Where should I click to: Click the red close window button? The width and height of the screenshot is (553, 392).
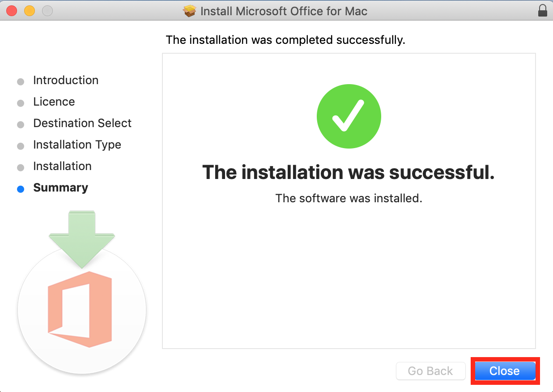point(12,11)
